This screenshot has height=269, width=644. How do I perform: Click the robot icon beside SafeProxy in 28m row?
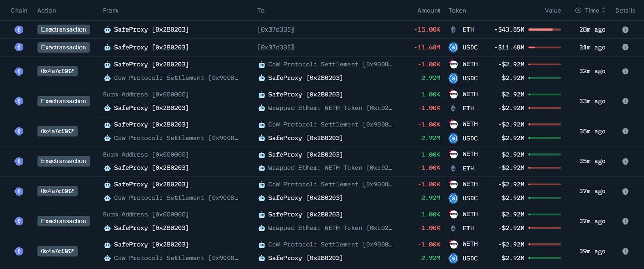(107, 29)
